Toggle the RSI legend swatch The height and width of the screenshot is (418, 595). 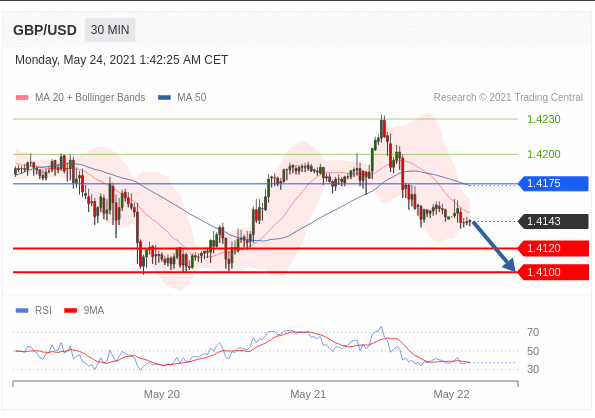(22, 311)
